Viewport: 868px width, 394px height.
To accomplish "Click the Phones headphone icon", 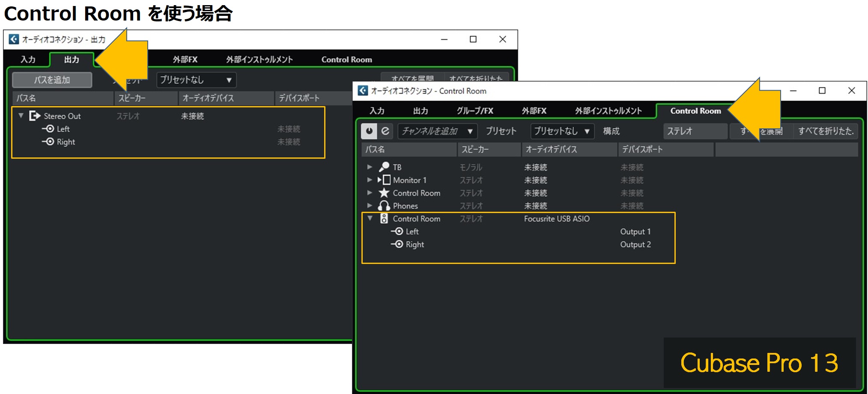I will coord(384,206).
